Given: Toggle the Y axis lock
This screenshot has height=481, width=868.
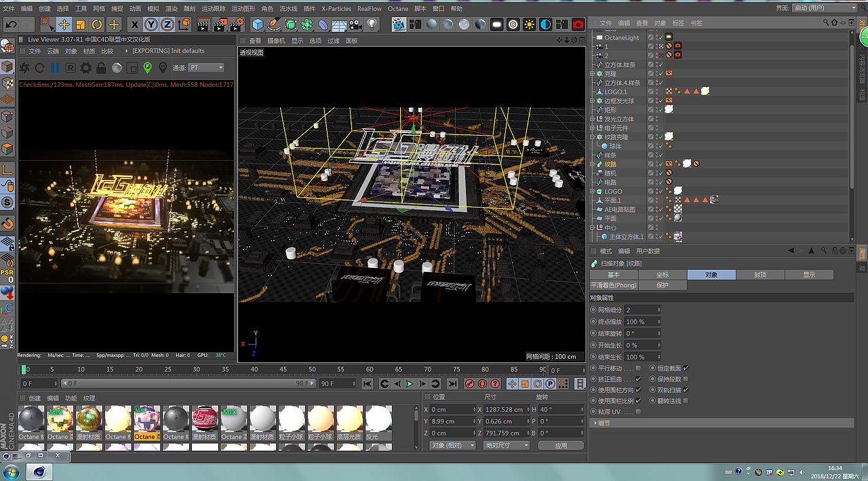Looking at the screenshot, I should point(151,24).
